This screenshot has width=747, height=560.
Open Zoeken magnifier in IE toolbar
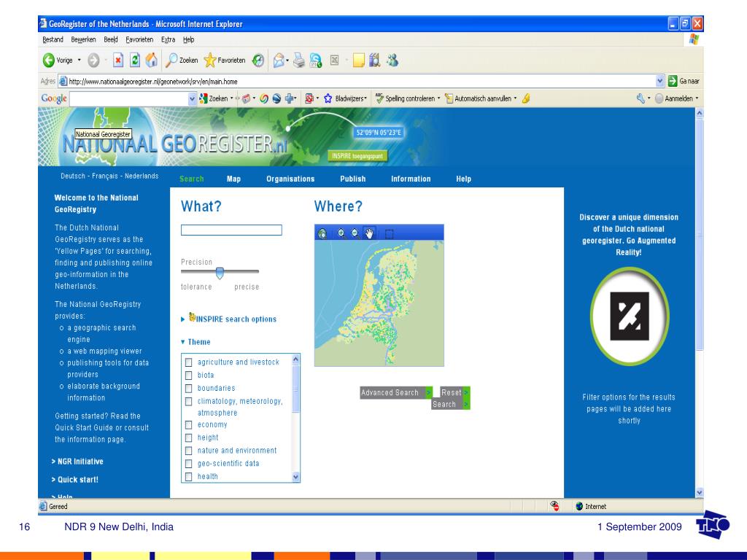[182, 60]
